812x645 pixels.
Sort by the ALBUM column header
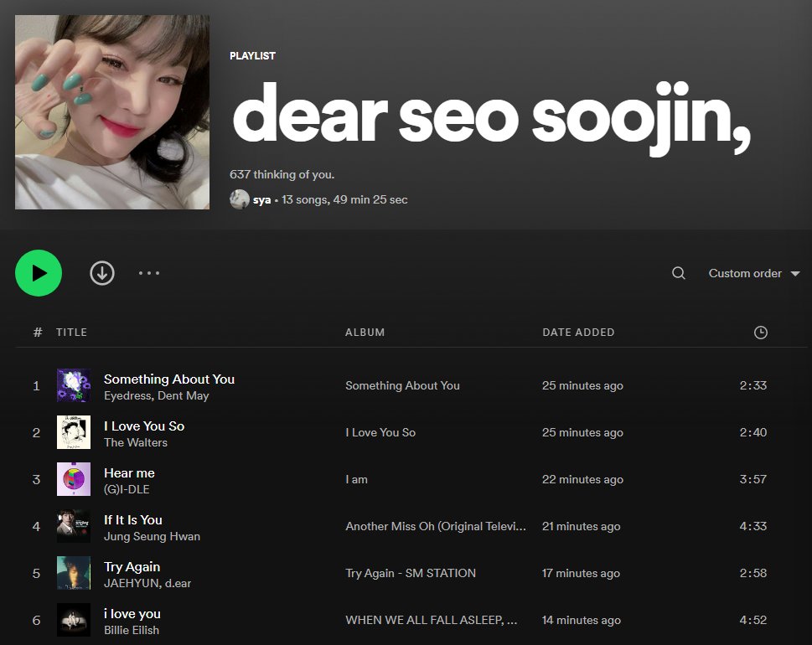coord(365,333)
